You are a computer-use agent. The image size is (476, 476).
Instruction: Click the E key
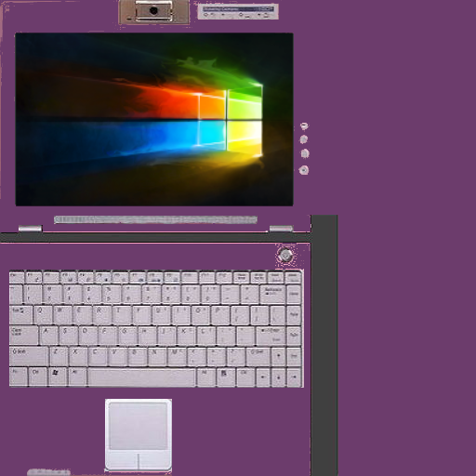pos(82,315)
